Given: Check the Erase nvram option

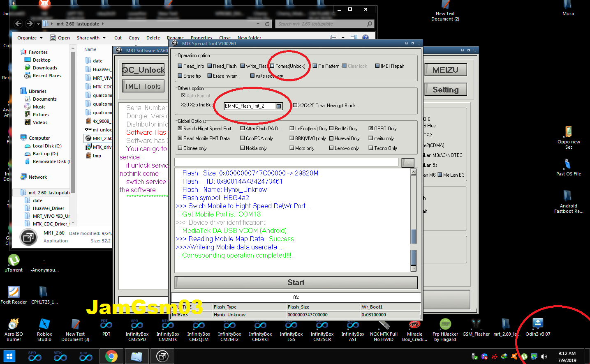Looking at the screenshot, I should coord(210,76).
